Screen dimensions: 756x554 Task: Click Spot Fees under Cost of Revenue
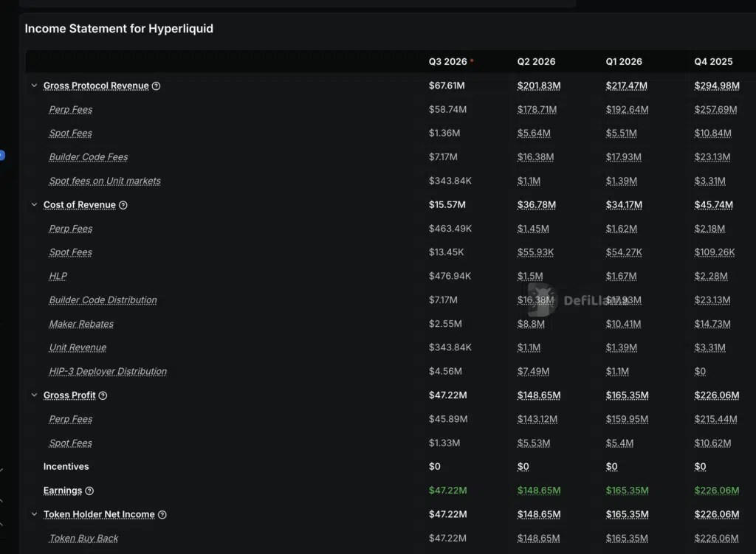coord(70,252)
